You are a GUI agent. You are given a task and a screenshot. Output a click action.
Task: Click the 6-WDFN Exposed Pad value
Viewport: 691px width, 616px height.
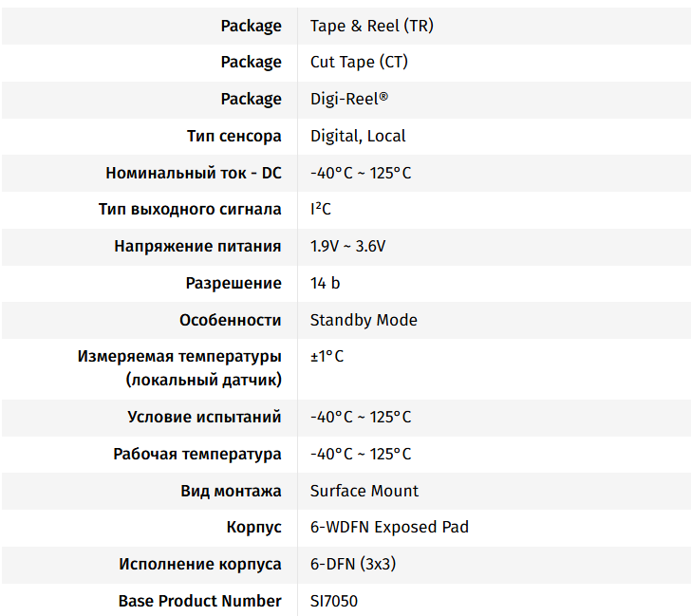pos(389,527)
